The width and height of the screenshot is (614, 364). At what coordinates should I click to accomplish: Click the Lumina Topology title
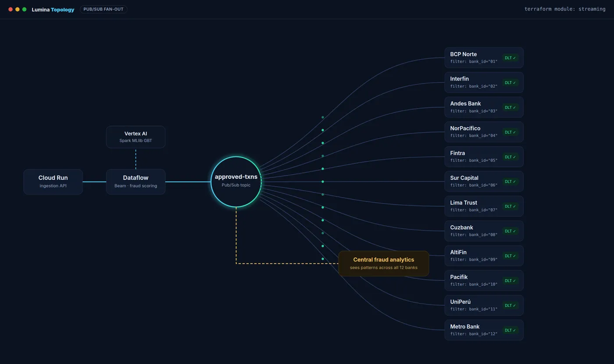tap(53, 9)
